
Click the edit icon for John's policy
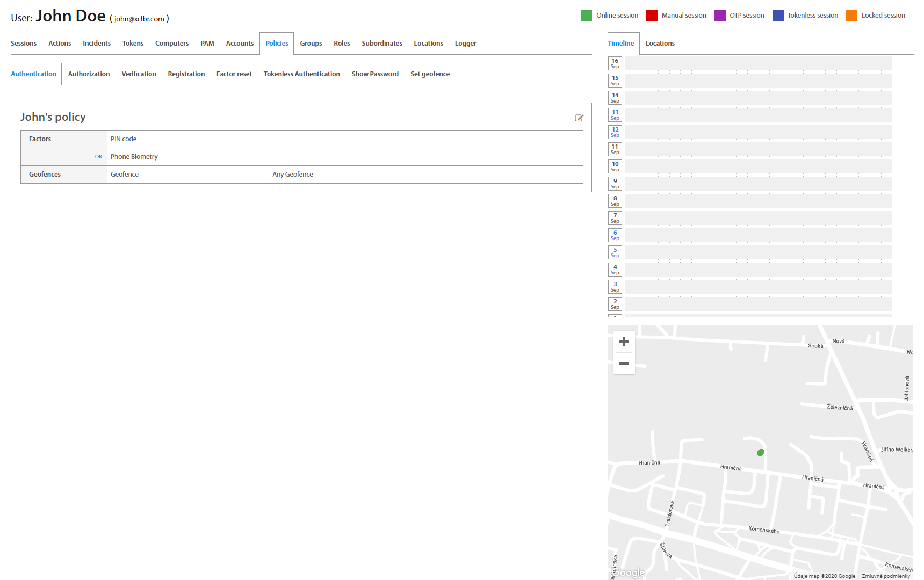tap(579, 118)
